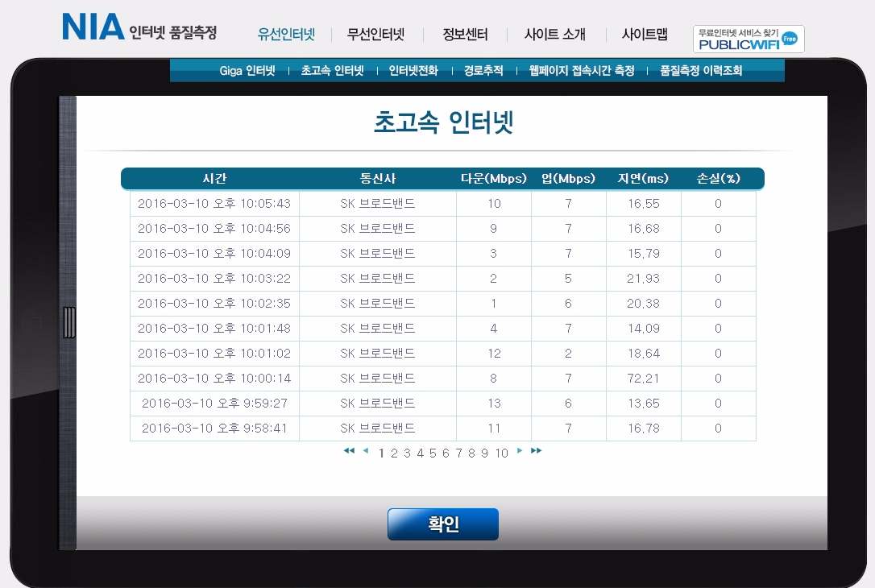Select the Giga 인터넷 submenu

pyautogui.click(x=247, y=71)
